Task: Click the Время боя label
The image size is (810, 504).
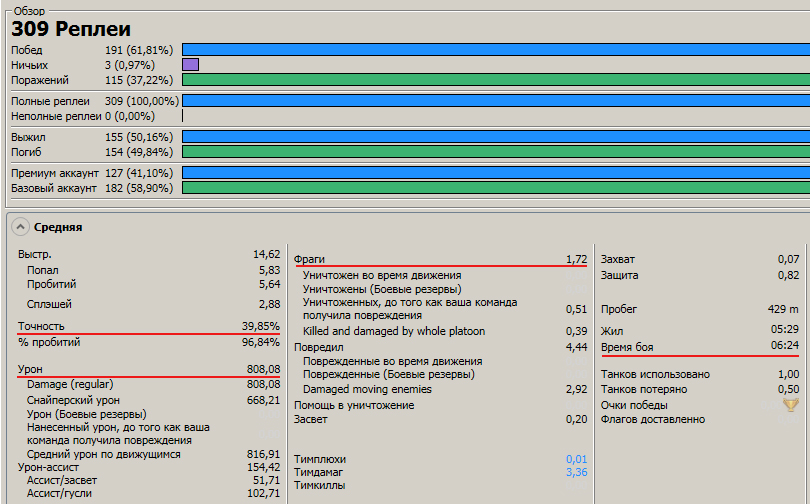Action: click(627, 347)
